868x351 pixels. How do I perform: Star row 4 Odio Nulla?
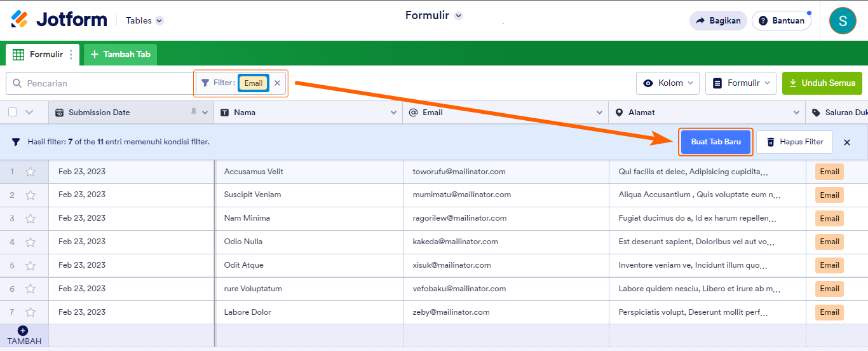30,242
